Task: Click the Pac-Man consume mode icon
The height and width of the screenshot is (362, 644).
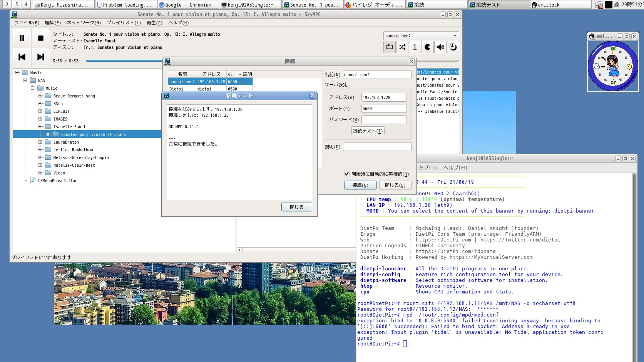Action: [x=427, y=47]
